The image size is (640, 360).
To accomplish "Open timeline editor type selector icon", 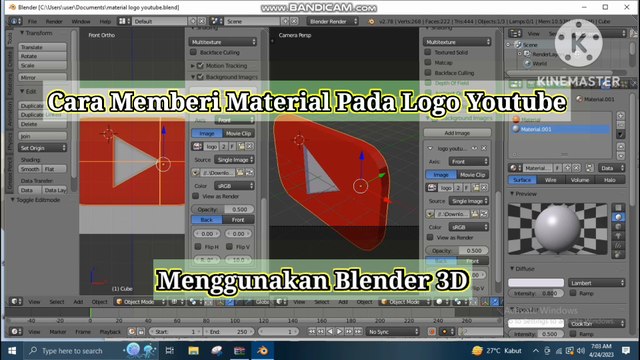I will point(15,332).
